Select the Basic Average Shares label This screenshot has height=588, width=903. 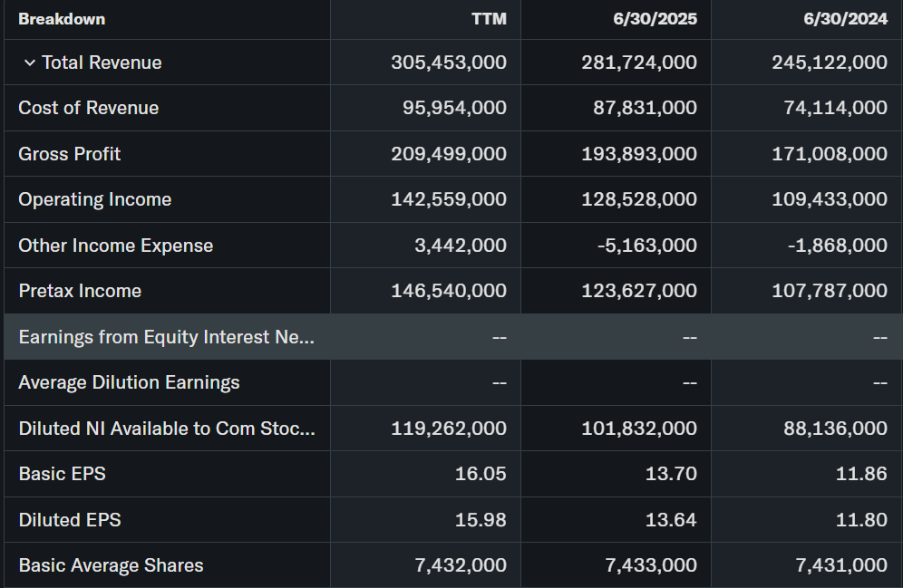pyautogui.click(x=111, y=565)
